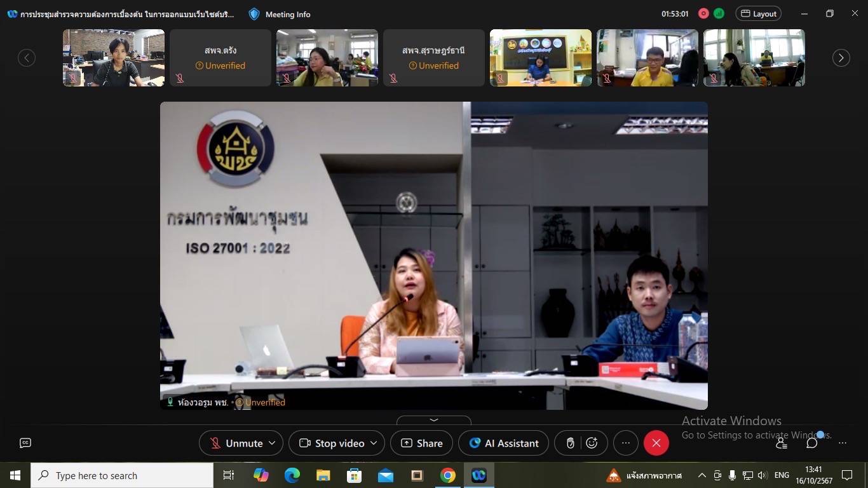
Task: Open the emoji reactions icon
Action: coord(592,443)
